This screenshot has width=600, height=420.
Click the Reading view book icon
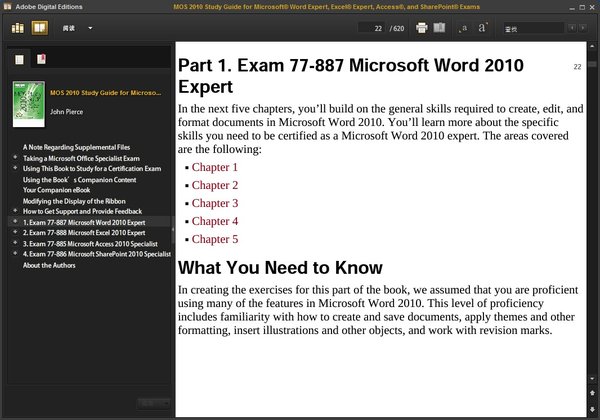[x=39, y=28]
